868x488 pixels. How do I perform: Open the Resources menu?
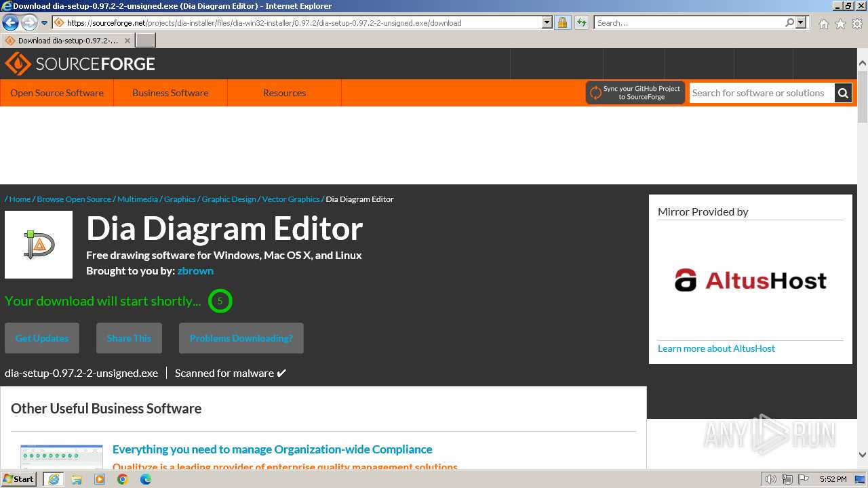(284, 93)
